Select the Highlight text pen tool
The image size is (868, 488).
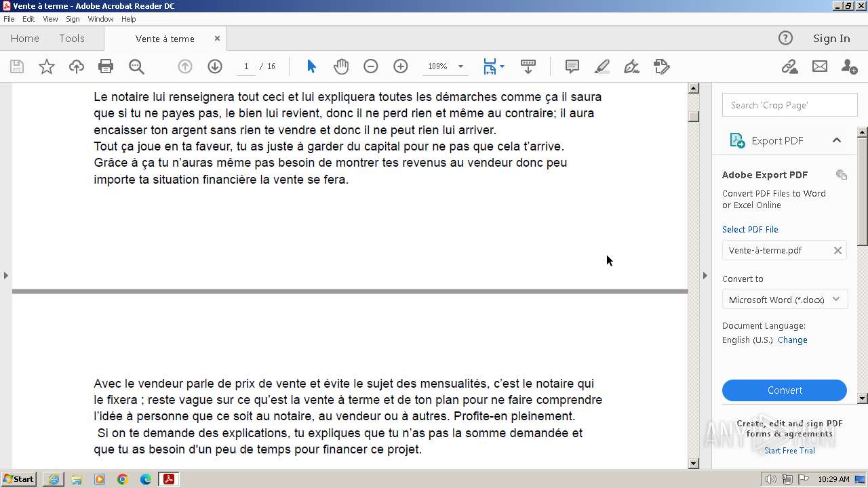tap(602, 66)
